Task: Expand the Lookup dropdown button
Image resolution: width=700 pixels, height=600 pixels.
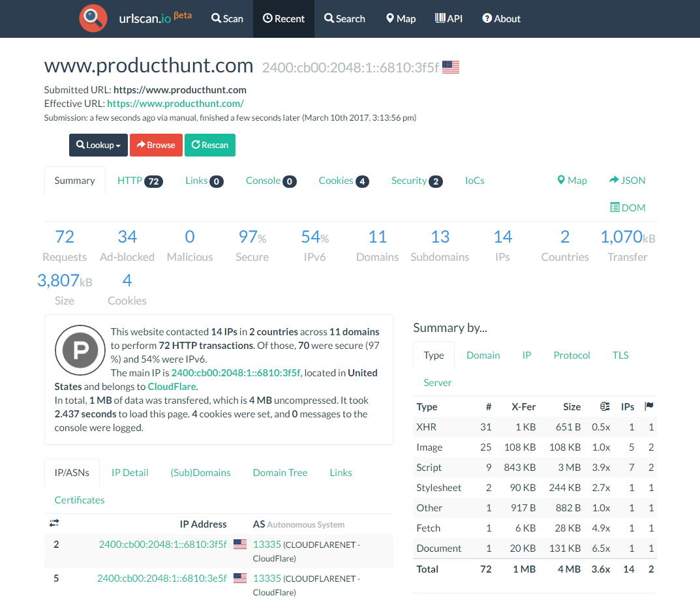Action: click(99, 145)
